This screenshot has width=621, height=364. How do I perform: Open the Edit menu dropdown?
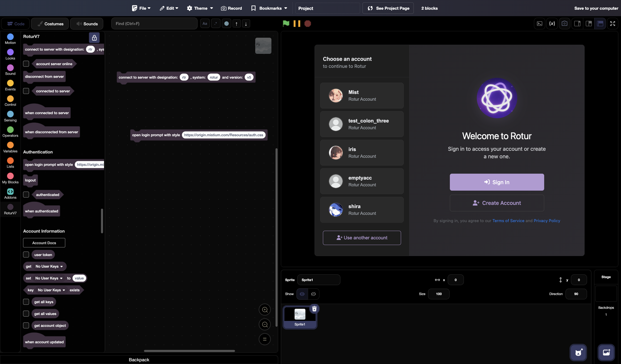pyautogui.click(x=169, y=8)
